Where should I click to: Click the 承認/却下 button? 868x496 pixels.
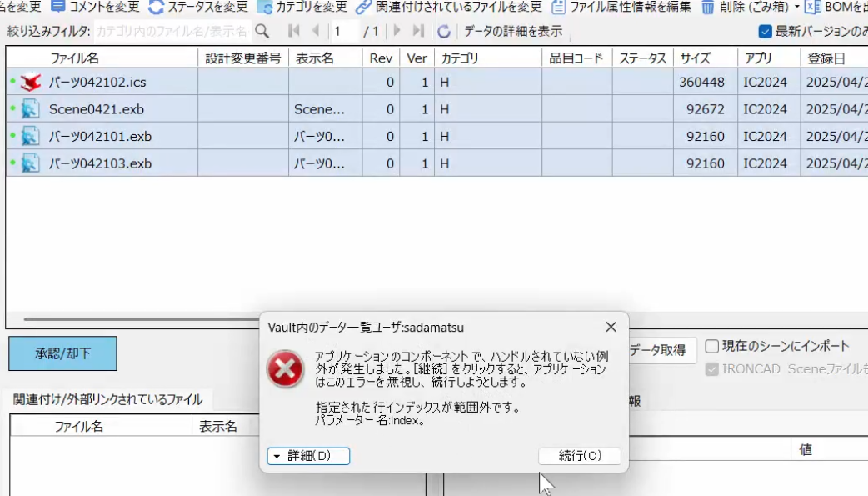pyautogui.click(x=62, y=353)
